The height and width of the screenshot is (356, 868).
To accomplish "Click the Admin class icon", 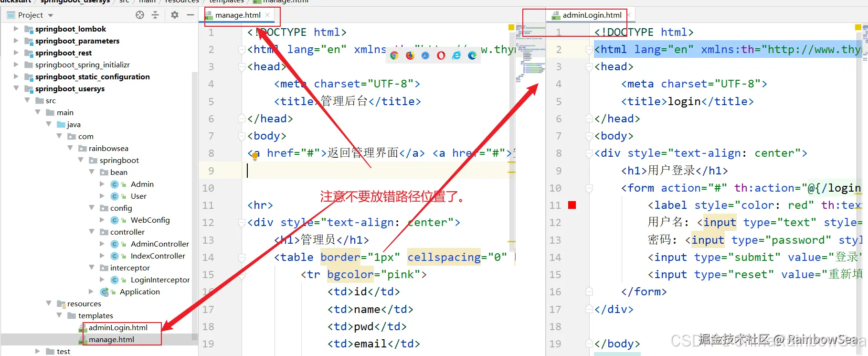I will pos(115,184).
